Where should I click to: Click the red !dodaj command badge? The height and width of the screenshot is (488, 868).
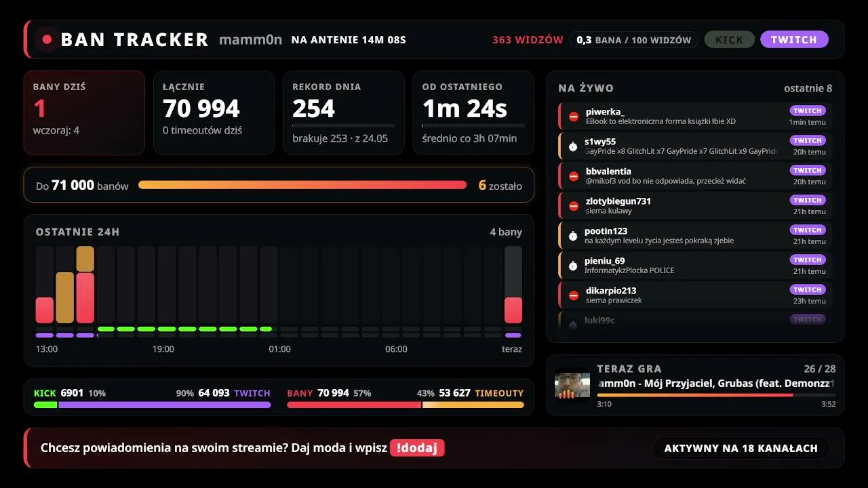pos(417,447)
